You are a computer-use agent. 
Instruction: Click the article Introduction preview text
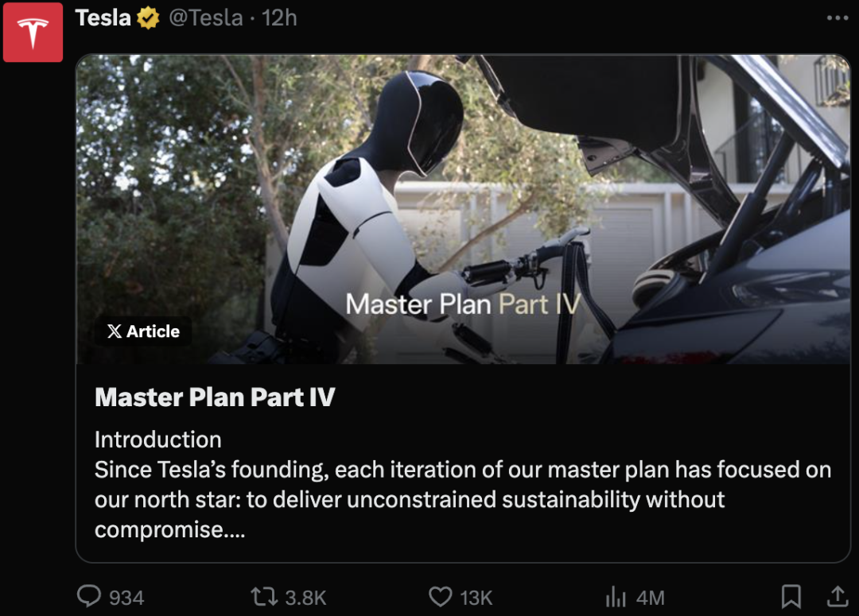(x=463, y=485)
